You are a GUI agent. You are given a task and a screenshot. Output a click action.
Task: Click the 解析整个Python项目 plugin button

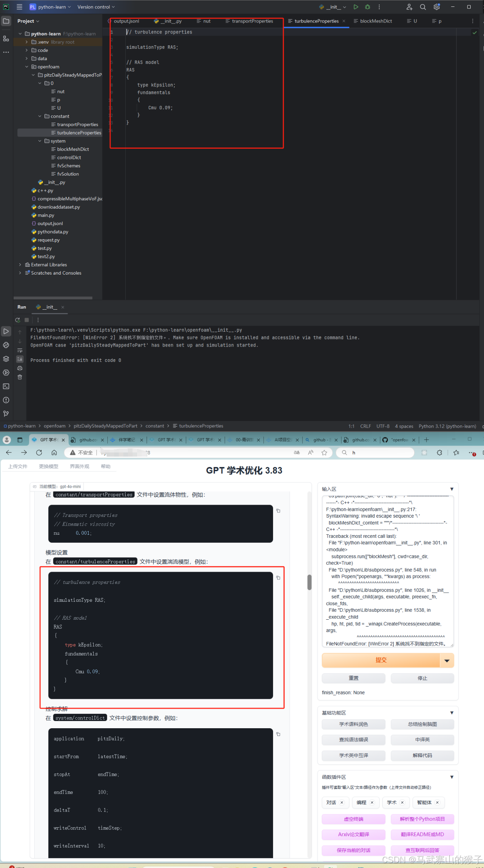422,819
